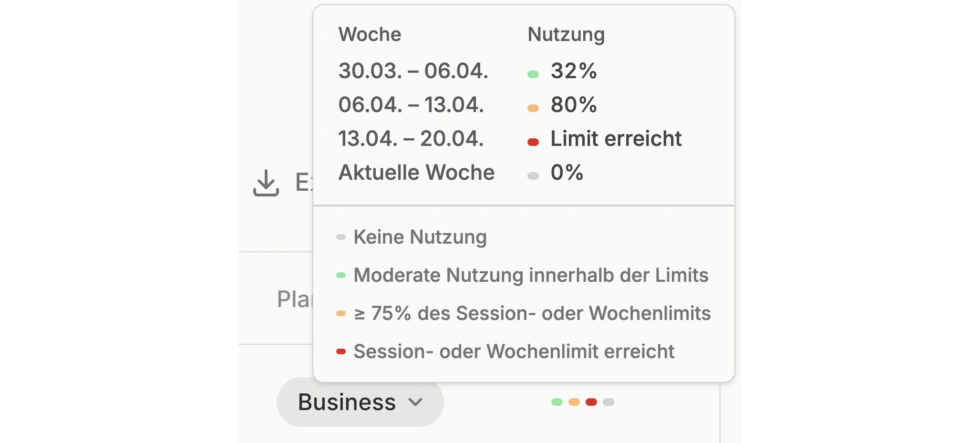Screen dimensions: 980x443
Task: Expand the Plan section
Action: pyautogui.click(x=292, y=299)
